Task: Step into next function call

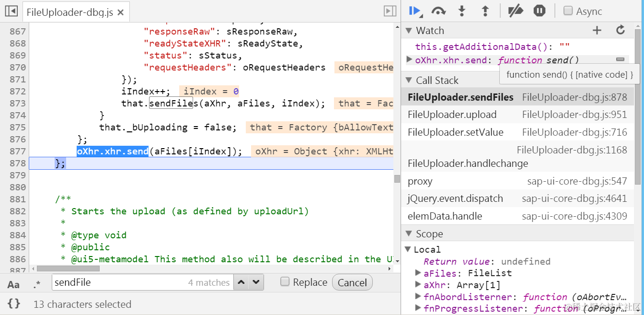Action: (462, 11)
